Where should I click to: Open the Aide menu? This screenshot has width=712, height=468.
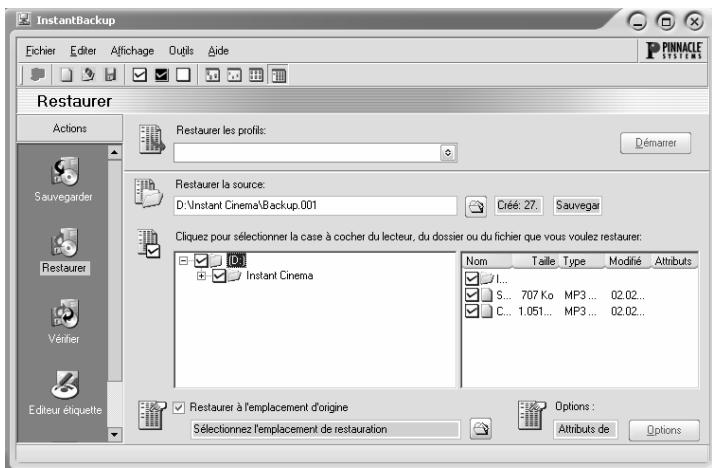[218, 51]
